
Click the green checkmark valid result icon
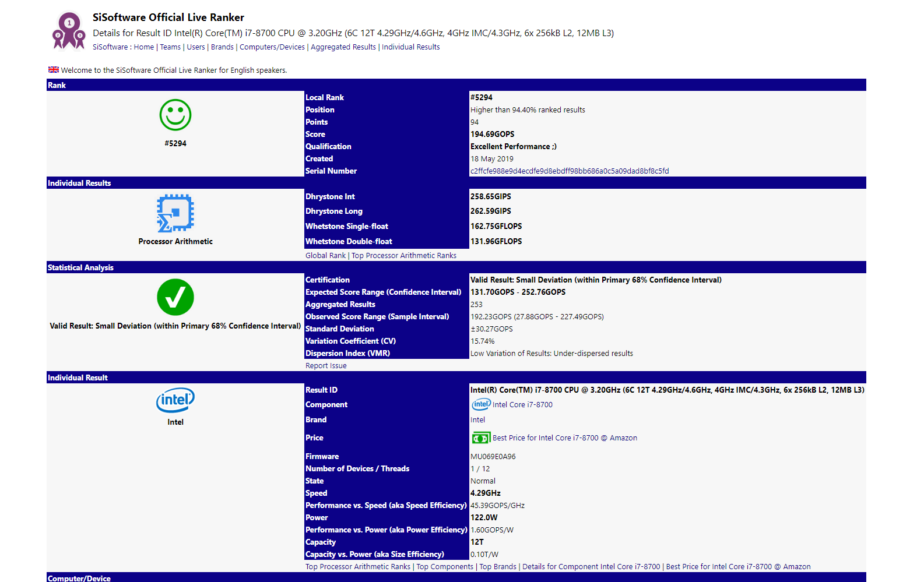pyautogui.click(x=175, y=297)
